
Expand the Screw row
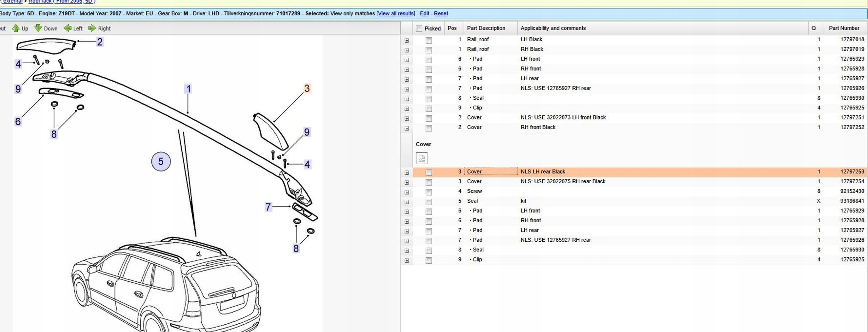coord(407,192)
